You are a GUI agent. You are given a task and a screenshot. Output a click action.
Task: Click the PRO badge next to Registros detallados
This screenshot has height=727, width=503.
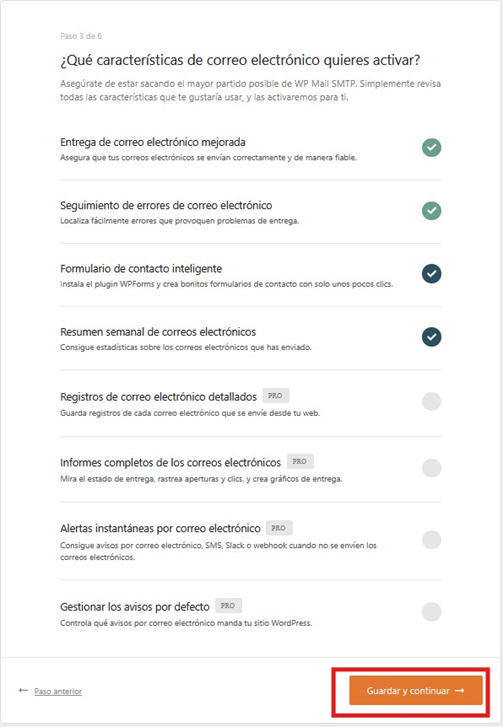point(275,395)
